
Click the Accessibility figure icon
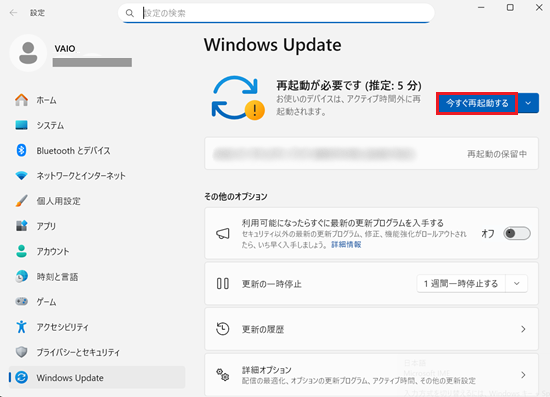point(21,327)
